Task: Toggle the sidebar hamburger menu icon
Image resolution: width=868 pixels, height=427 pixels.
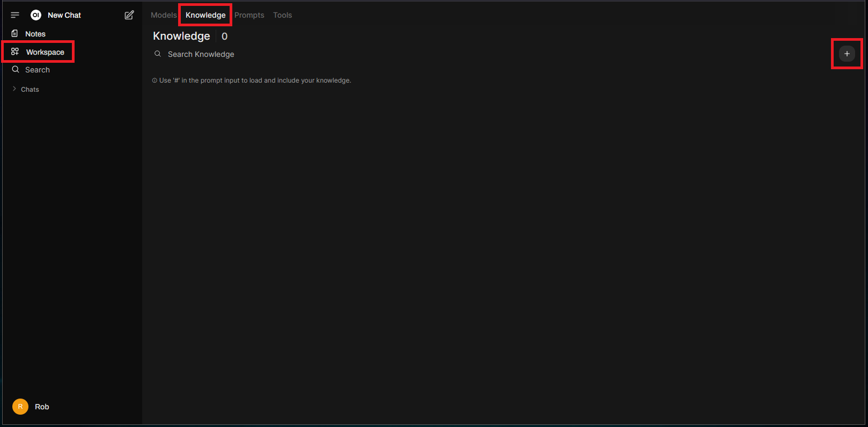Action: pos(15,15)
